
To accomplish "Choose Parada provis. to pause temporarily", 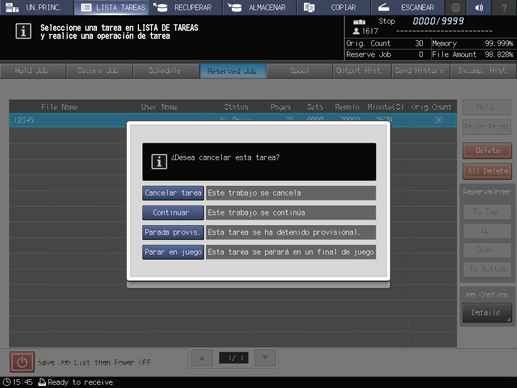I will (x=173, y=232).
